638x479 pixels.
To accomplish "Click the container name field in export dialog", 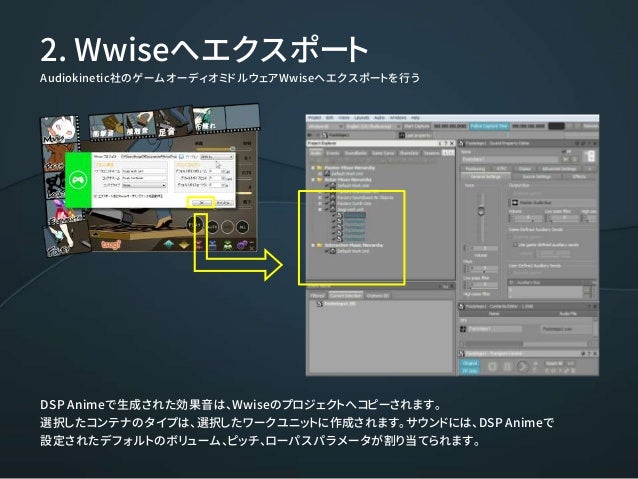I will pyautogui.click(x=144, y=178).
